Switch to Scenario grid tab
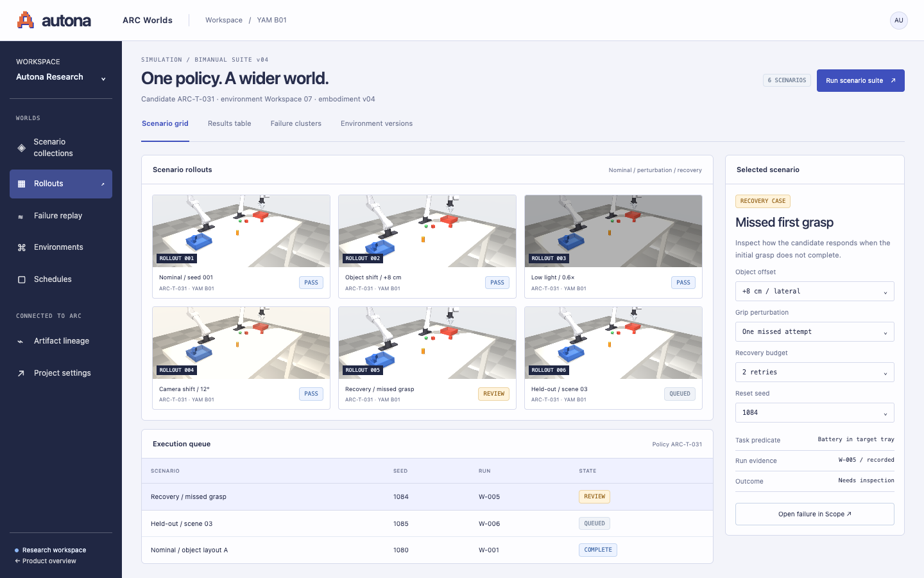The image size is (924, 578). [x=165, y=123]
